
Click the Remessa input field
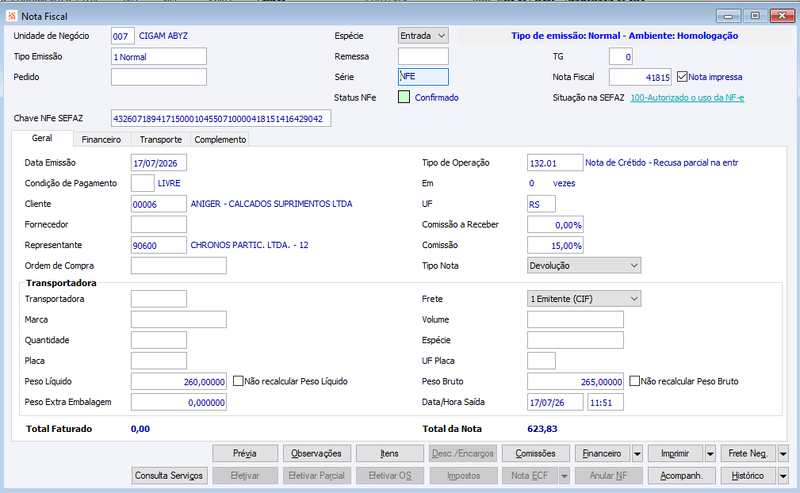[423, 56]
